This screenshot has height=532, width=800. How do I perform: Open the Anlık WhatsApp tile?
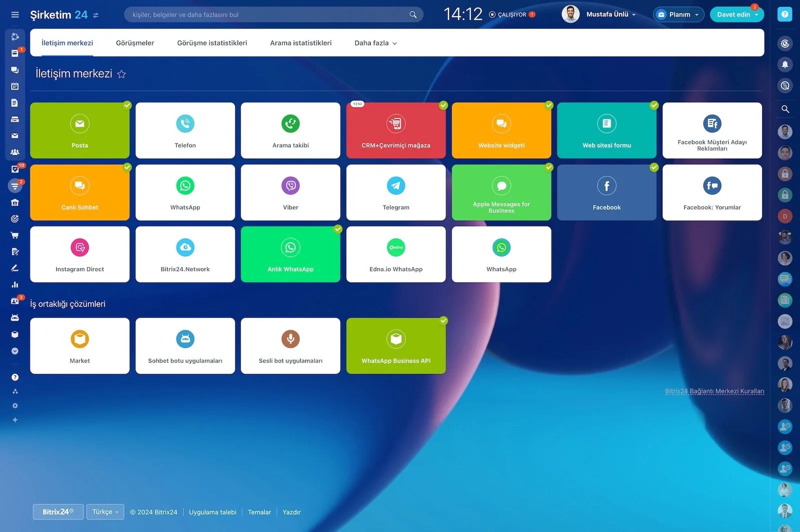(x=290, y=254)
